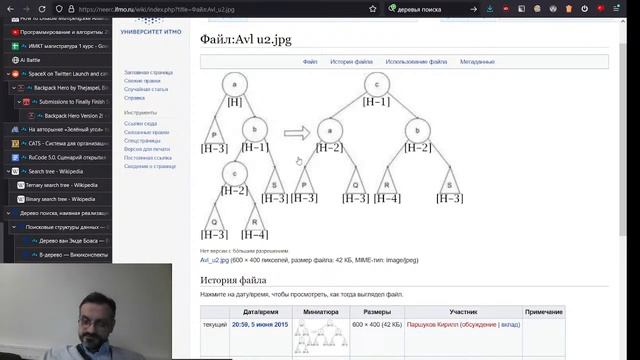Click the '20:59, 5 июня 2015' date link

click(x=260, y=324)
